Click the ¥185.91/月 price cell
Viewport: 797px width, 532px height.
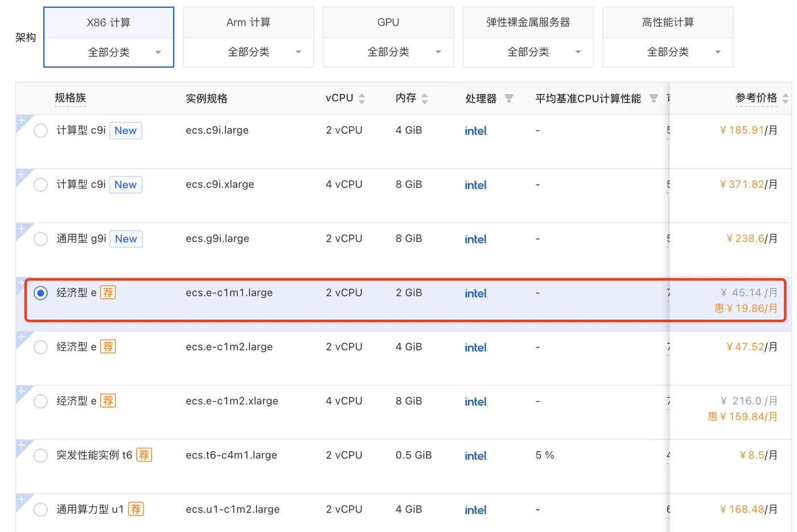748,130
